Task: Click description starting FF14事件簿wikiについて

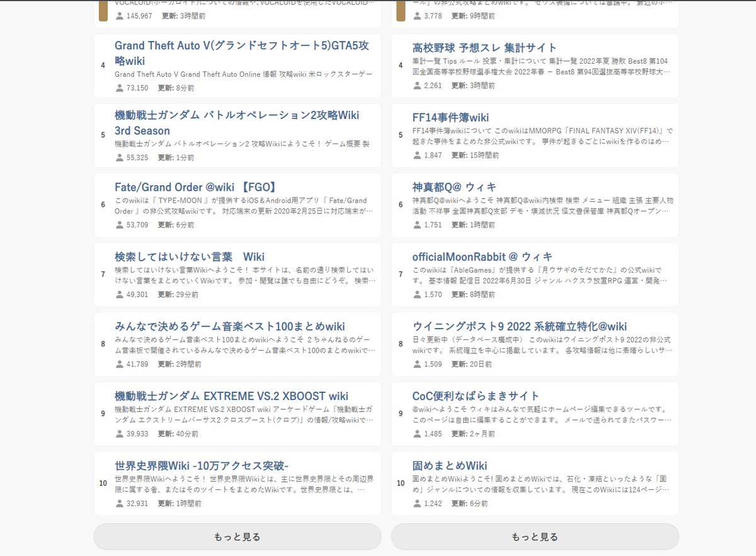Action: (542, 136)
